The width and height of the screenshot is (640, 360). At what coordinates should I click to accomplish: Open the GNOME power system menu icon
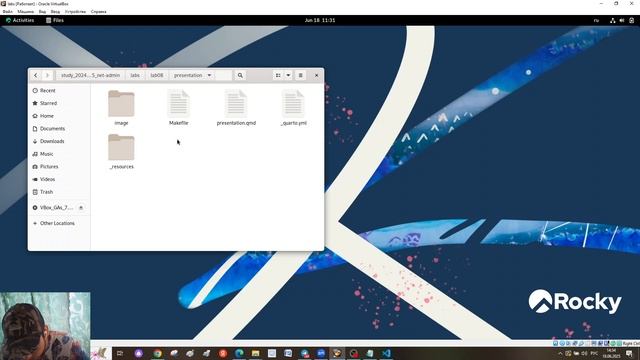(x=631, y=20)
